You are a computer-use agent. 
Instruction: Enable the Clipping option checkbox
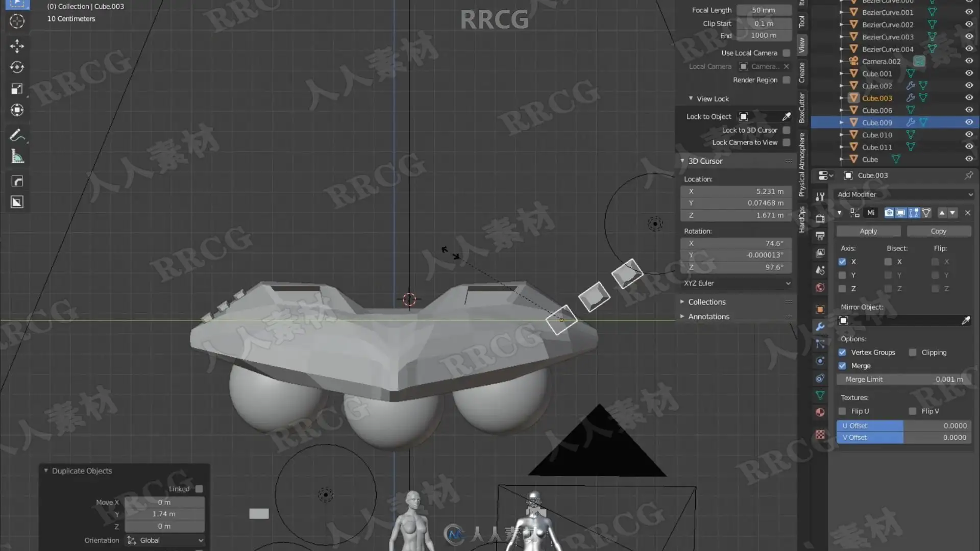(x=913, y=353)
